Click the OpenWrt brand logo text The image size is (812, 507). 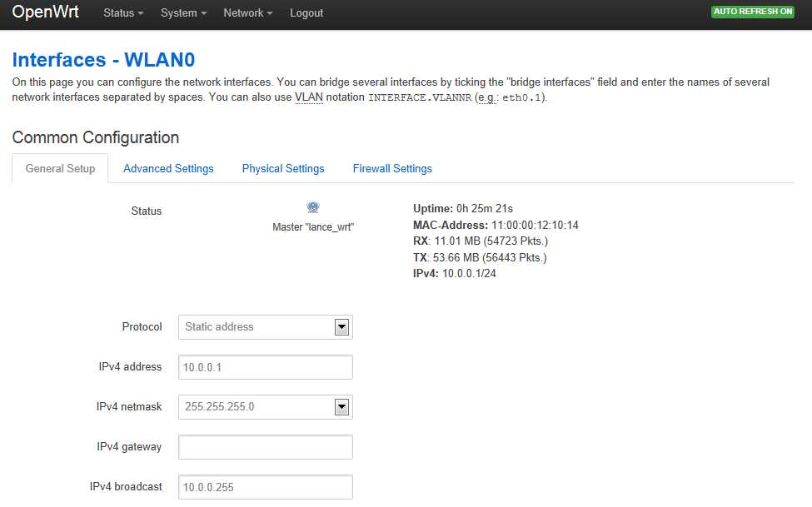(x=45, y=12)
